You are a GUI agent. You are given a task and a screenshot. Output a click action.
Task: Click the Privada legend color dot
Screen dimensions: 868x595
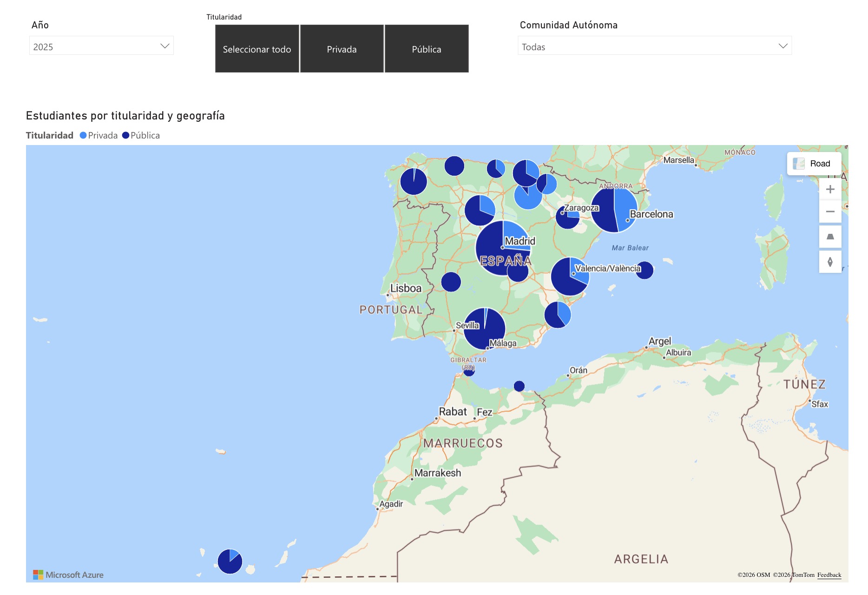pyautogui.click(x=83, y=135)
